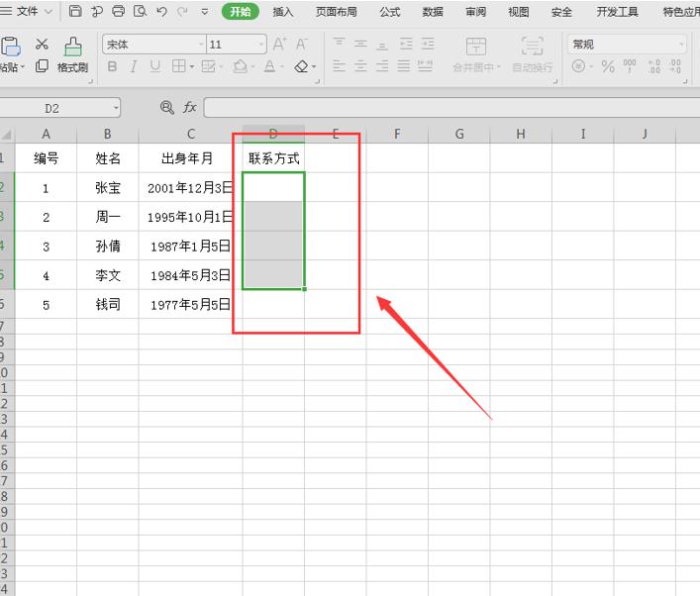
Task: Justify text alignment icon
Action: point(404,66)
